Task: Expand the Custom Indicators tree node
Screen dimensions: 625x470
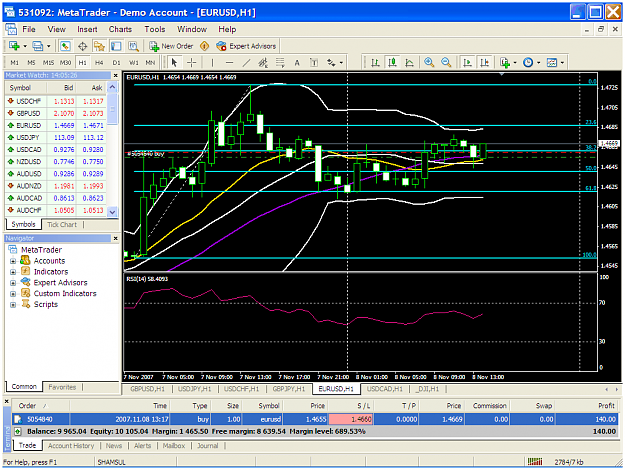Action: click(x=13, y=294)
